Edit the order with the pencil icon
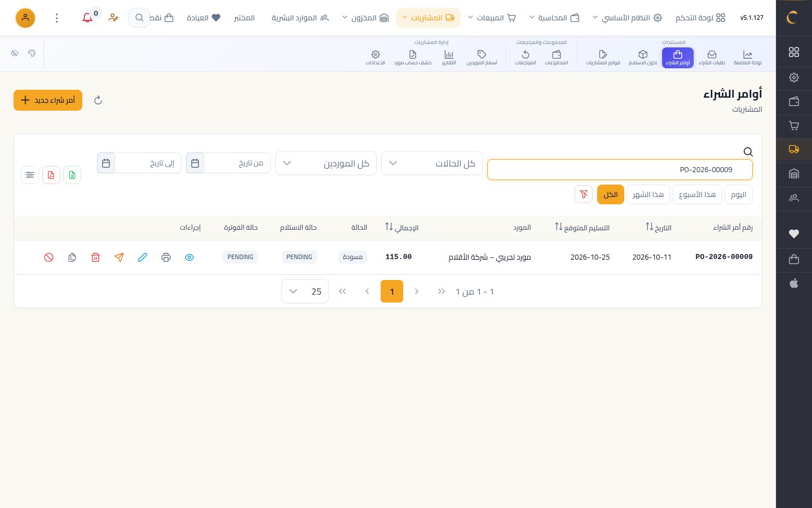Image resolution: width=812 pixels, height=508 pixels. click(143, 257)
